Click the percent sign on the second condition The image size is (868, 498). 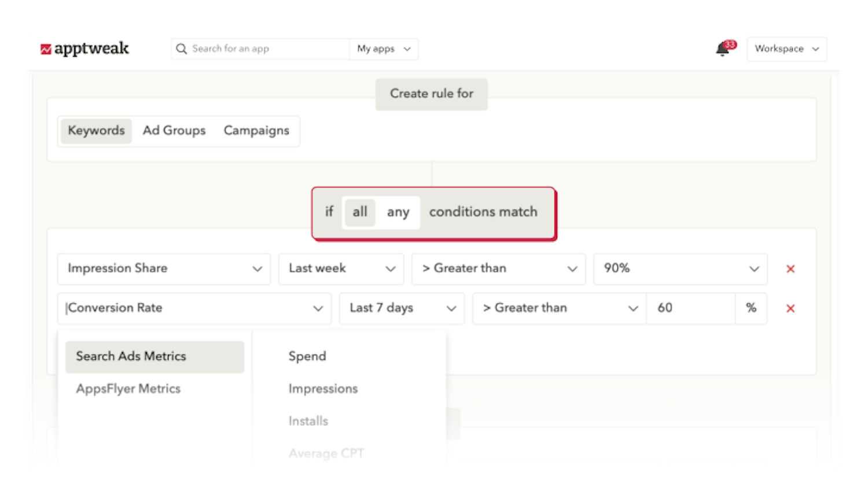pos(751,308)
